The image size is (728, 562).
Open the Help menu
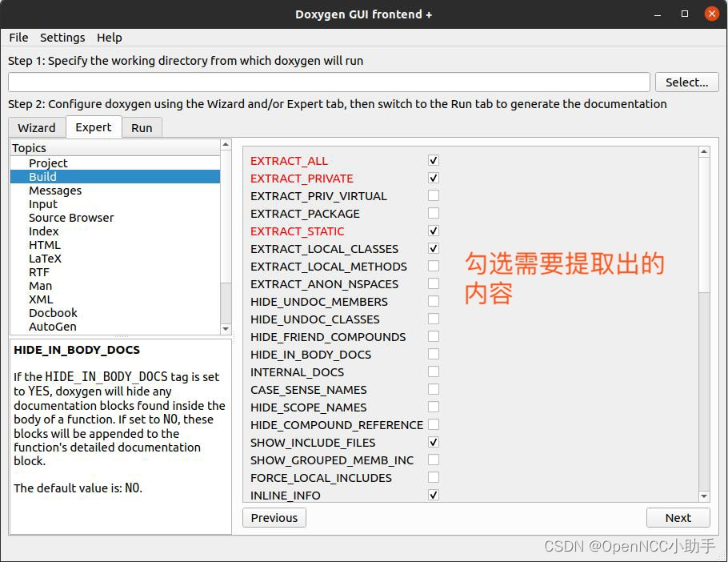click(x=109, y=38)
